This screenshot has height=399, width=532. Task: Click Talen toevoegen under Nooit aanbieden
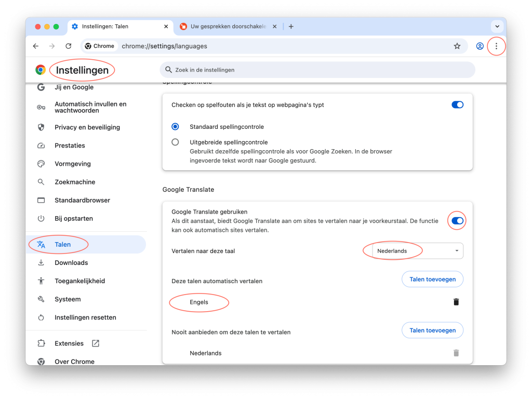coord(433,330)
